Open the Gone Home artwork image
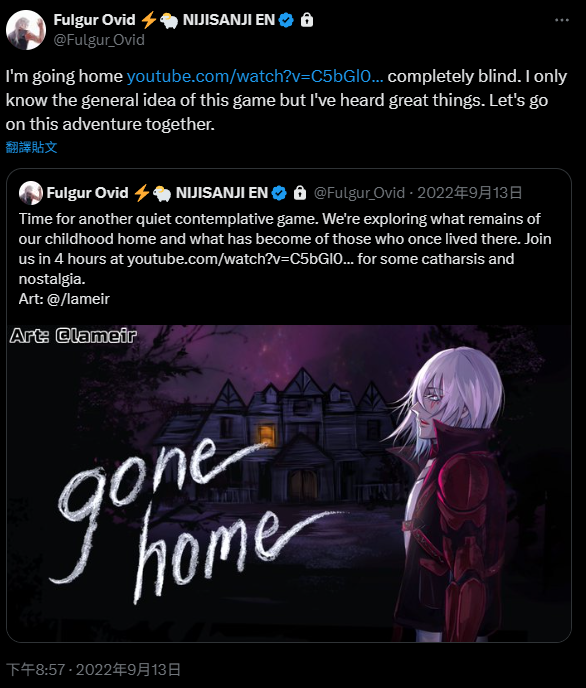This screenshot has width=586, height=688. tap(289, 483)
